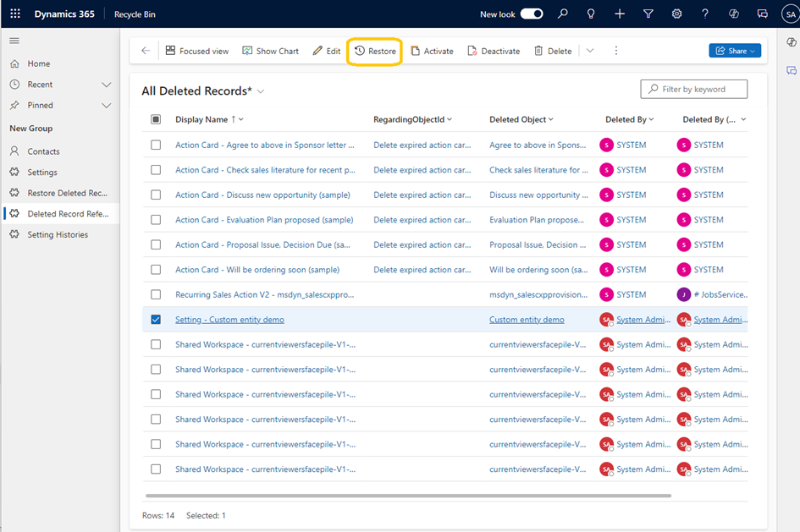Click the Dynamics 365 title
The image size is (800, 532).
(x=64, y=14)
